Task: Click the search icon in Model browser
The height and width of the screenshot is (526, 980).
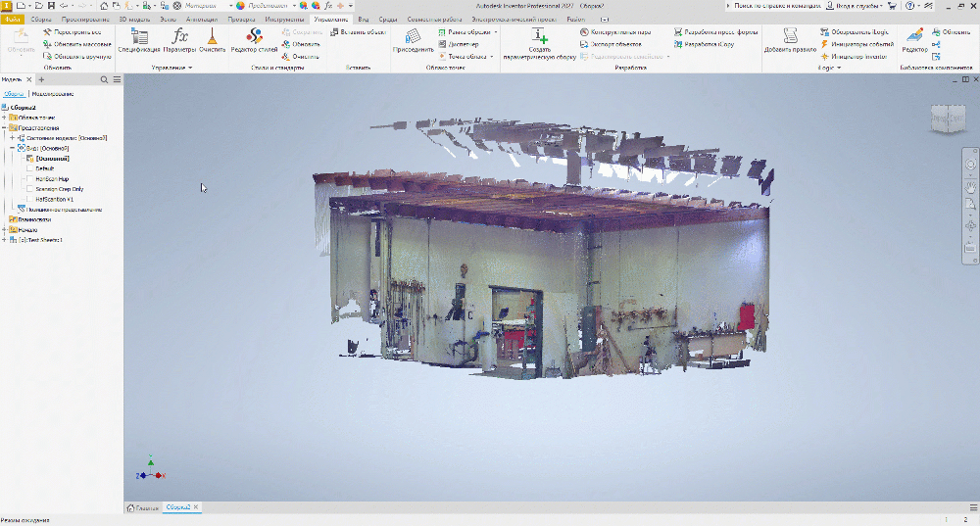Action: pos(105,80)
